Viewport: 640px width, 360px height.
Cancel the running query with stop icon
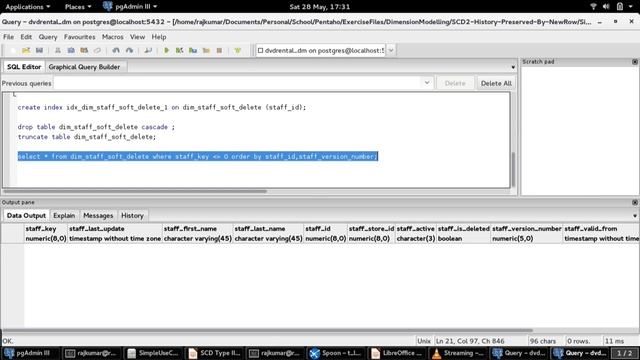coord(219,51)
